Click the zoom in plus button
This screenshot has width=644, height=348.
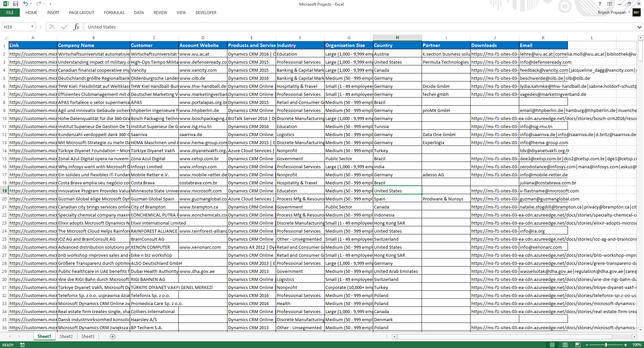pos(626,345)
